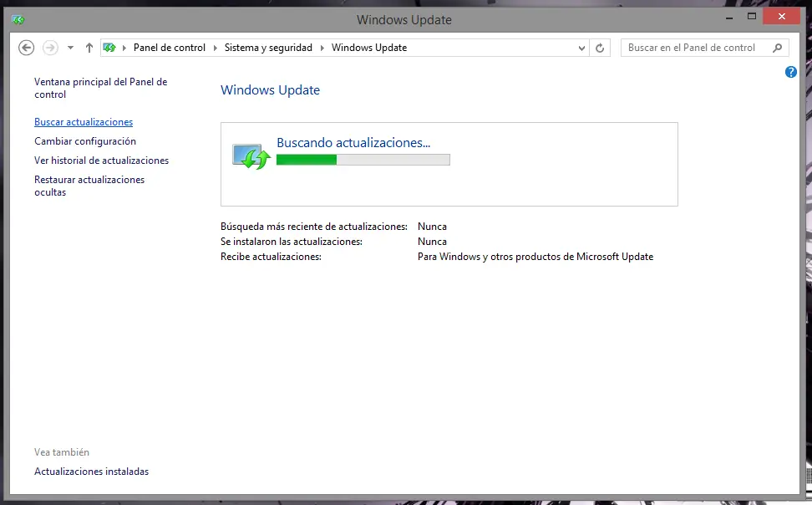Expand the chevron after Sistema y seguridad

322,48
